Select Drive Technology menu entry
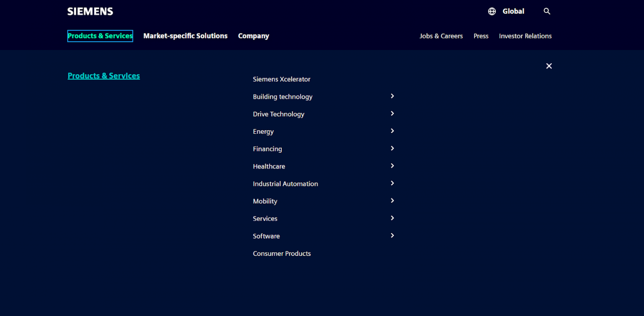 click(278, 114)
